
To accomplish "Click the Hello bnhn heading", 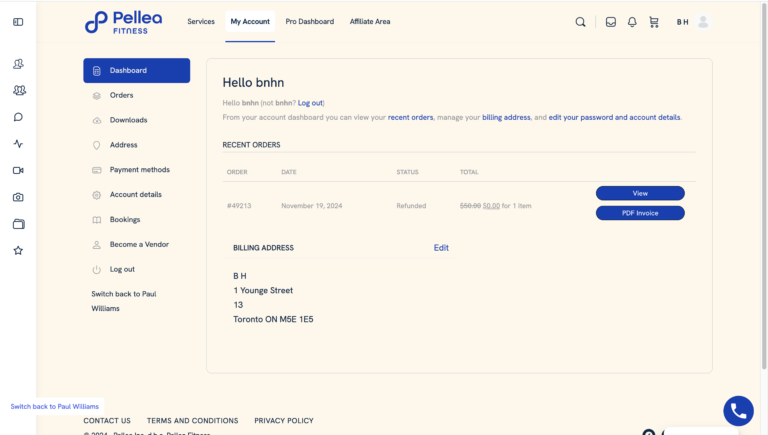I will tap(253, 83).
